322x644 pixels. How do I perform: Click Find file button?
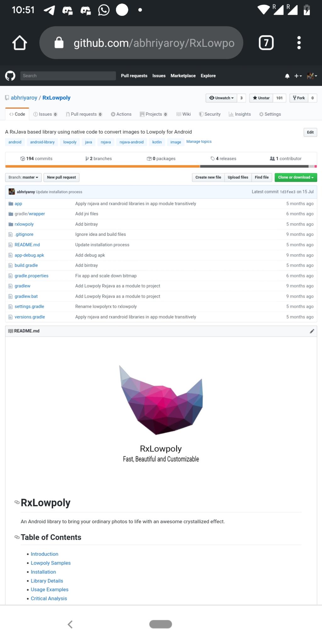262,177
